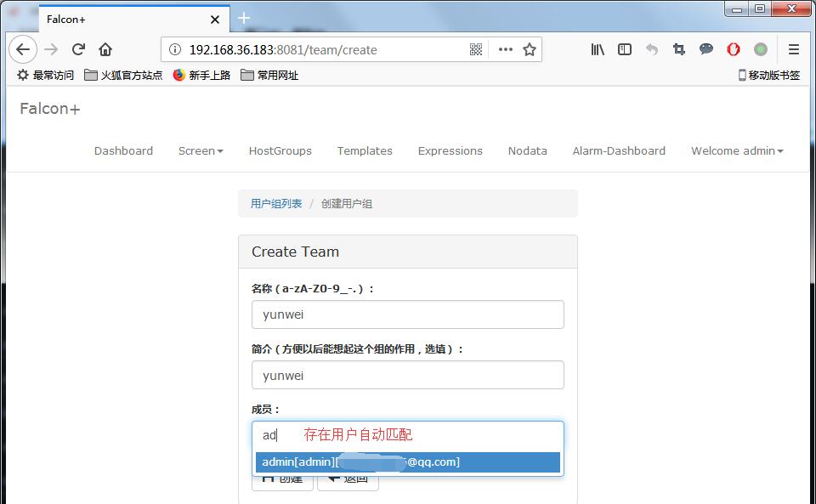Image resolution: width=816 pixels, height=504 pixels.
Task: Open the Alarm-Dashboard page
Action: click(619, 150)
